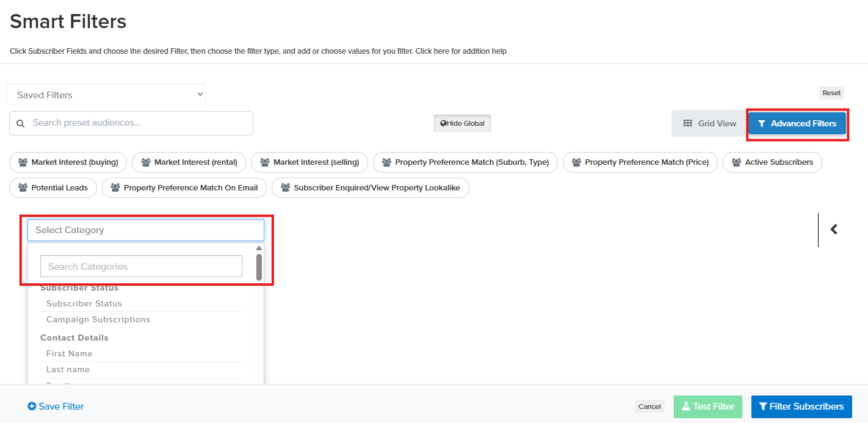
Task: Click the funnel icon on Advanced Filters
Action: point(761,123)
